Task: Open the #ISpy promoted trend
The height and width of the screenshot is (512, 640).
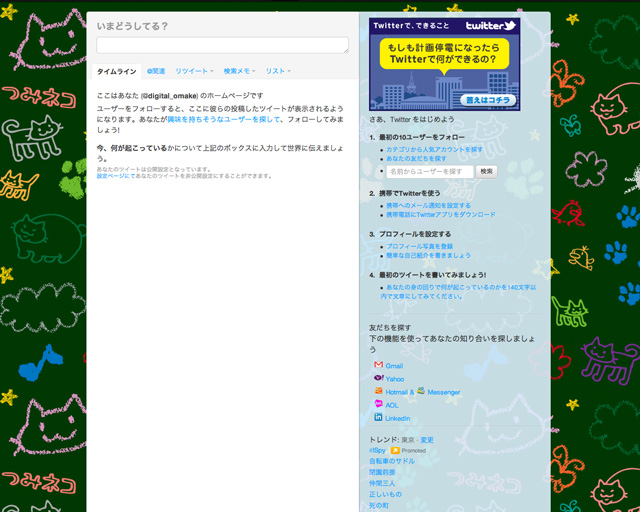Action: pos(377,450)
